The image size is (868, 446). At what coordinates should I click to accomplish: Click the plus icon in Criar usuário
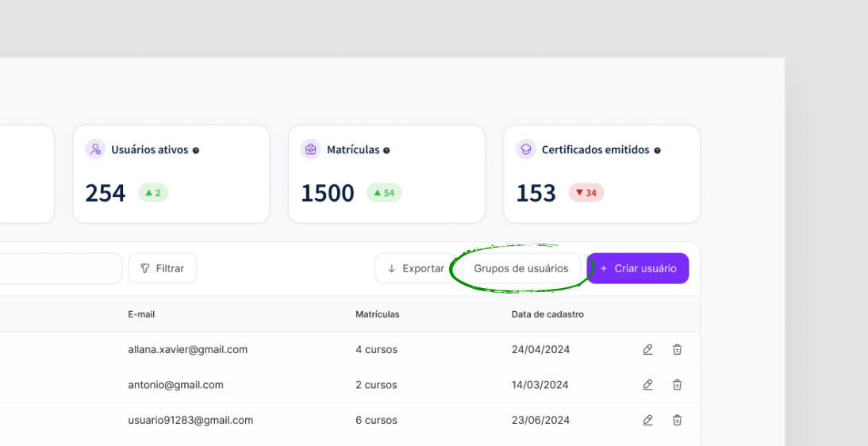click(x=603, y=269)
